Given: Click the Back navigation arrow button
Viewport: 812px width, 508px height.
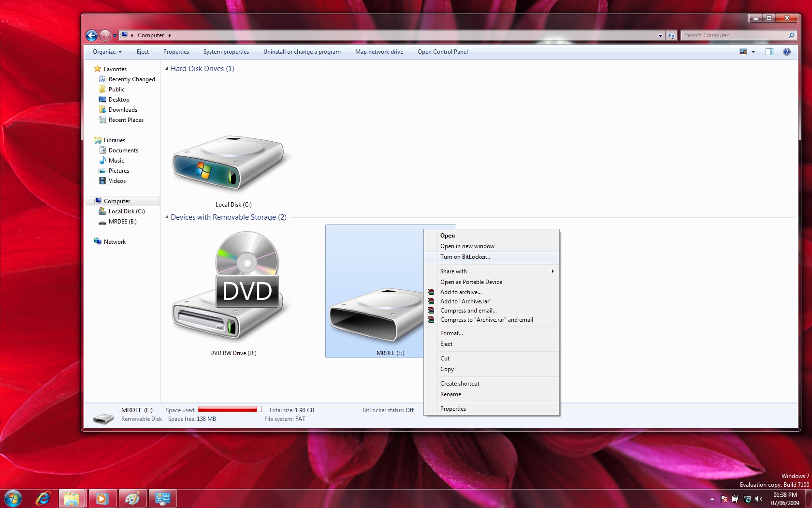Looking at the screenshot, I should 91,35.
